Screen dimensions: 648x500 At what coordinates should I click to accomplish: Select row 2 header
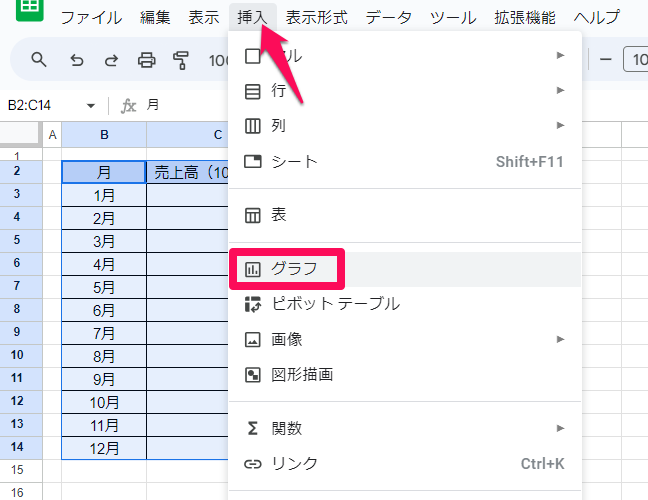click(x=21, y=171)
